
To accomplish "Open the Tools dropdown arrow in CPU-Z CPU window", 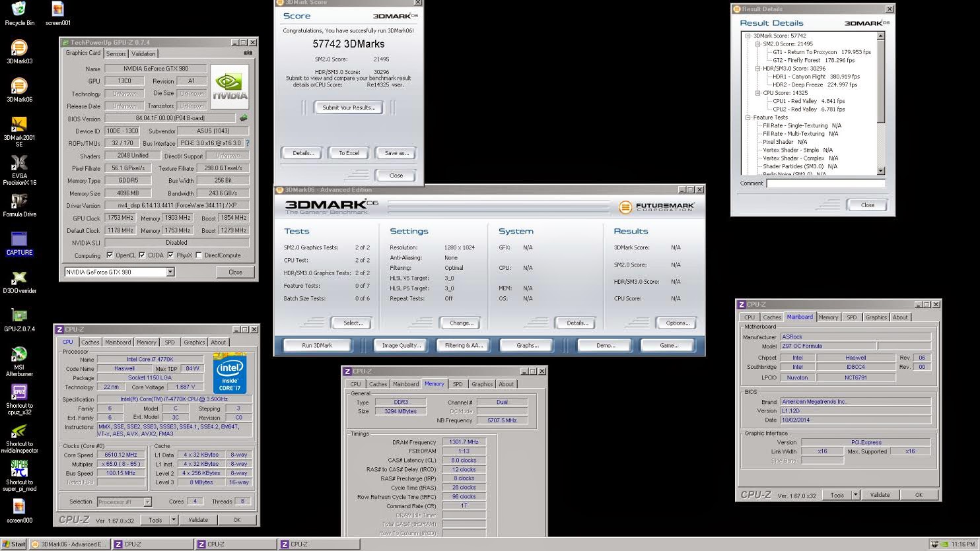I will click(174, 520).
